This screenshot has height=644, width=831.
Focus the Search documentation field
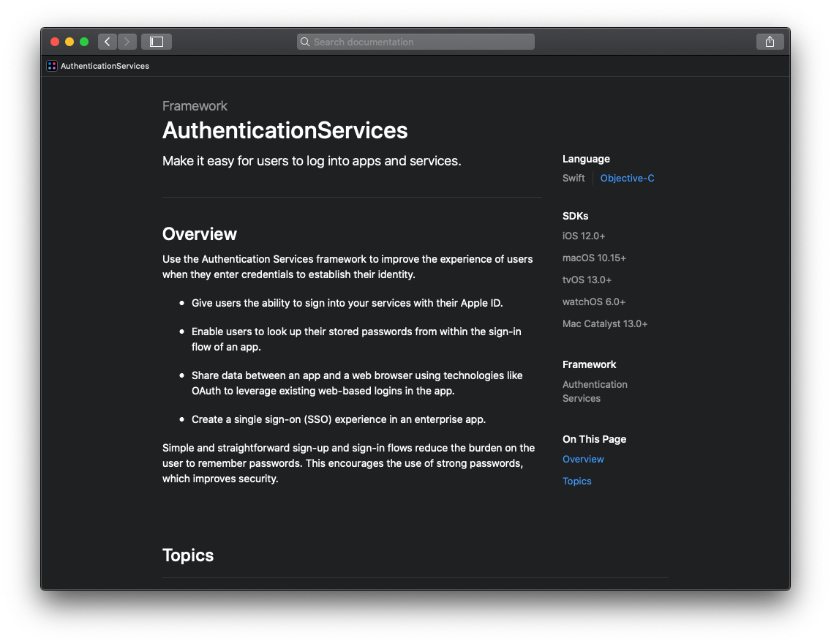pos(415,42)
